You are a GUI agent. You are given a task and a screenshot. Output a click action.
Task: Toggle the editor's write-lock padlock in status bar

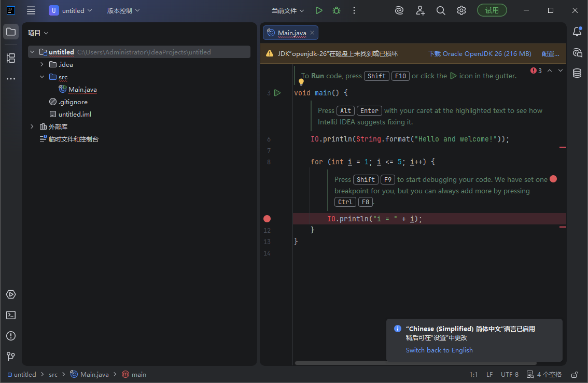click(574, 374)
